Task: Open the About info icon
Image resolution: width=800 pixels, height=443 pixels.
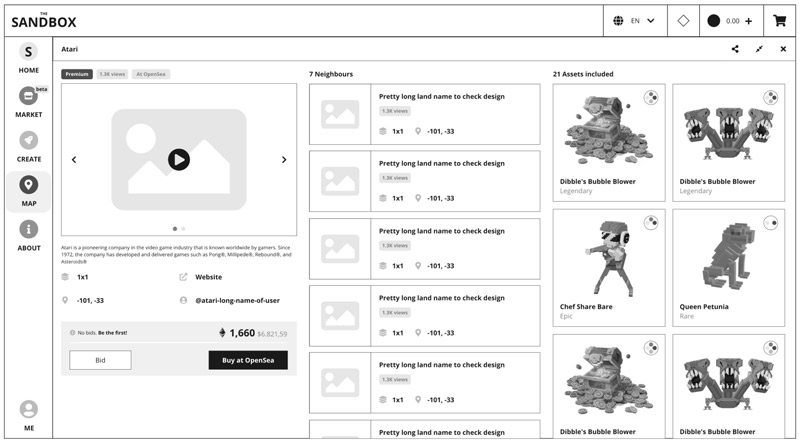Action: click(x=28, y=230)
